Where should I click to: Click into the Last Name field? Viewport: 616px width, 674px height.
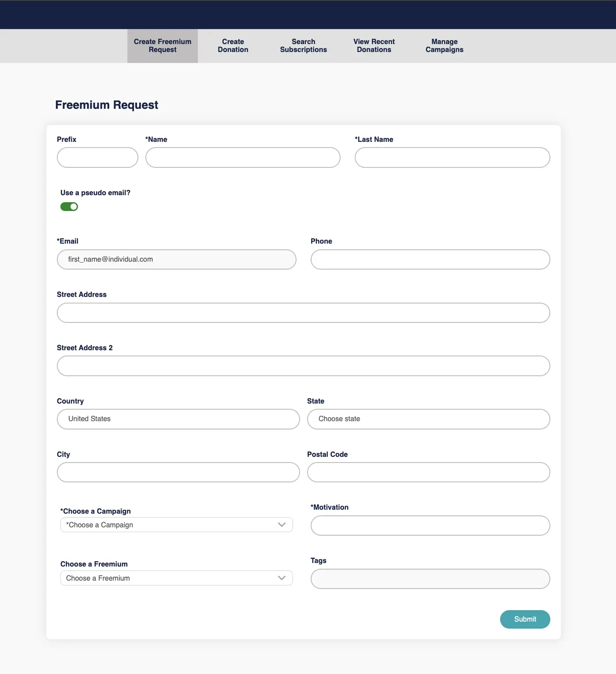pos(452,158)
